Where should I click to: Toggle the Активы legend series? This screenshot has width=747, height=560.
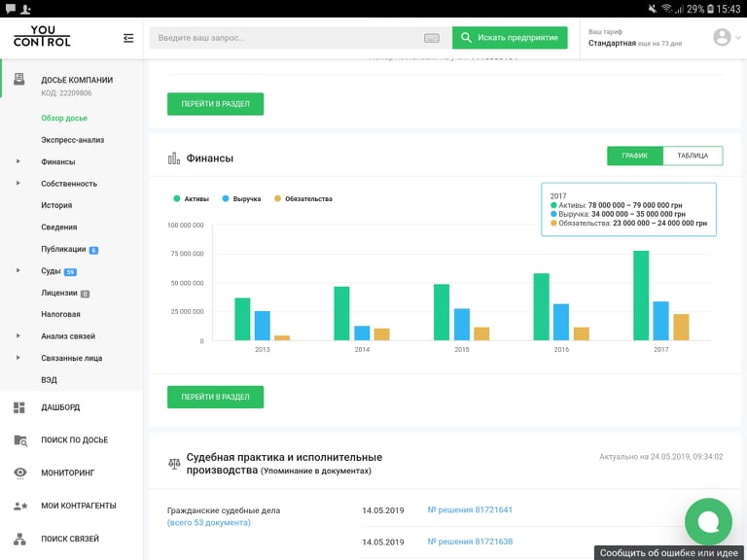coord(191,198)
